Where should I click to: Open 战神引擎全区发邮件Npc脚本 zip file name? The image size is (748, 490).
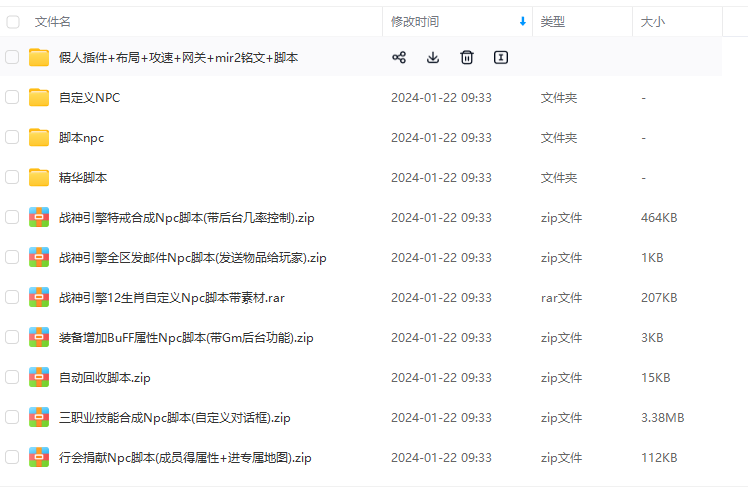click(x=193, y=258)
